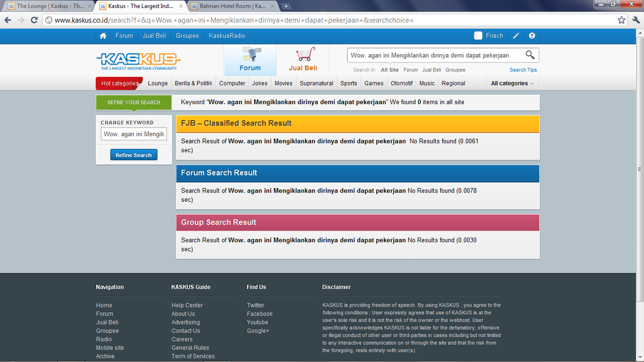644x362 pixels.
Task: Select the Jual Beli cart icon
Action: [303, 60]
